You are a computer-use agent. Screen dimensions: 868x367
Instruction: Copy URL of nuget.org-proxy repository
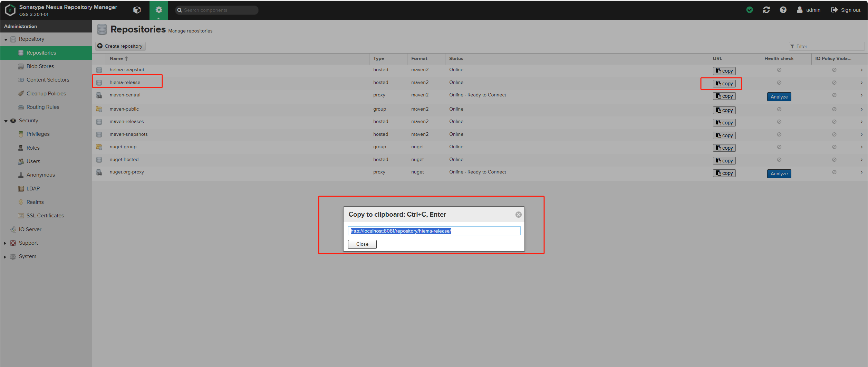point(724,173)
